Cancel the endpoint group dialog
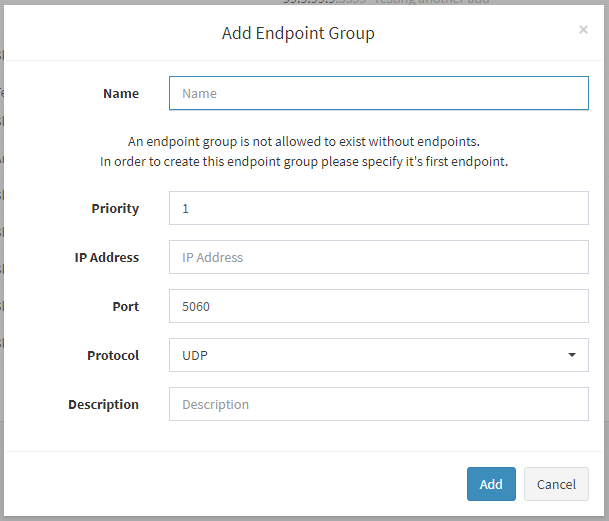 point(556,484)
